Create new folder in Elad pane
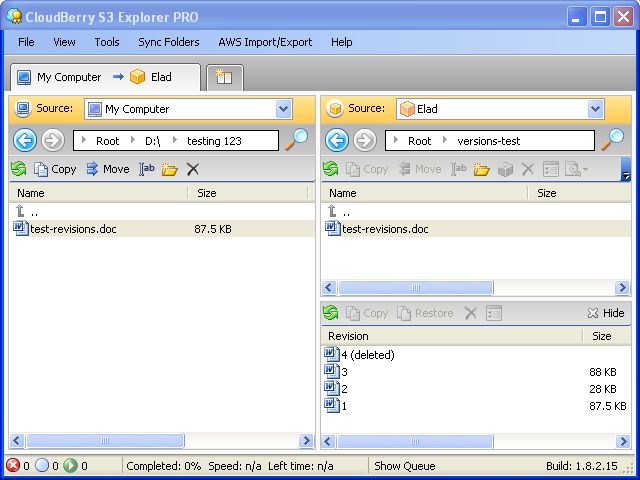This screenshot has height=480, width=640. tap(482, 169)
